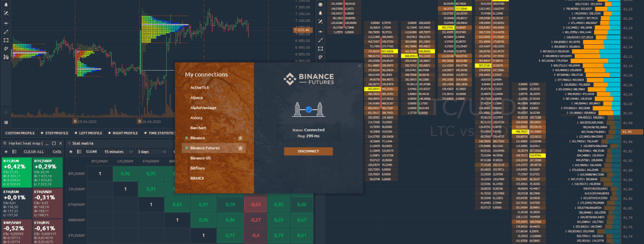Select Bitfinex in My connections list

pos(197,168)
